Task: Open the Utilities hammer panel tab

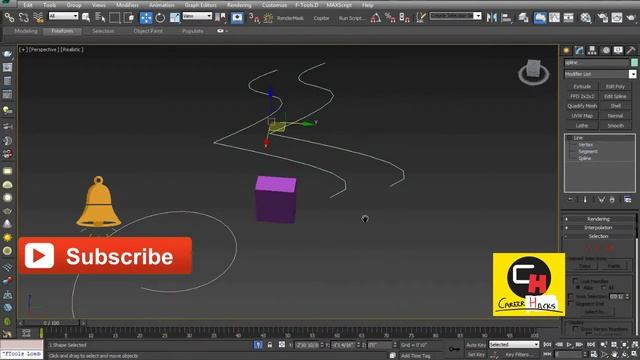Action: point(631,50)
